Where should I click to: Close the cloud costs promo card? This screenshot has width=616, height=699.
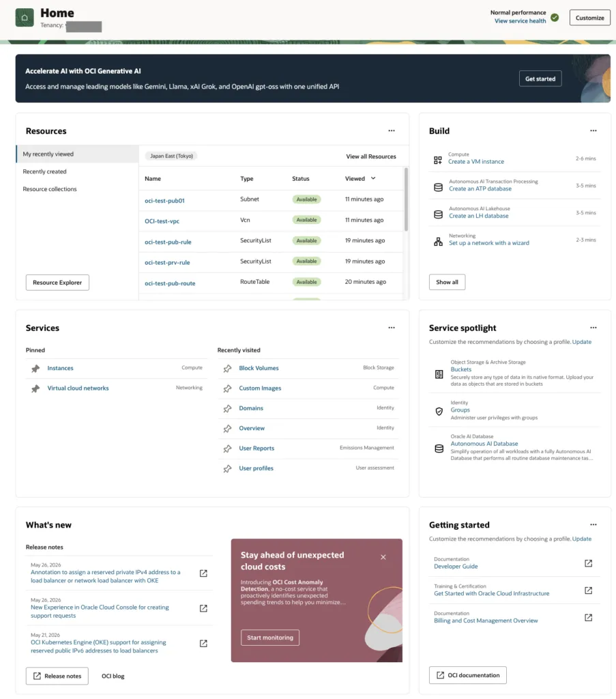[383, 557]
